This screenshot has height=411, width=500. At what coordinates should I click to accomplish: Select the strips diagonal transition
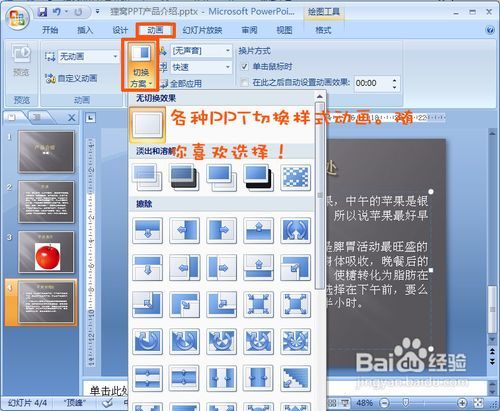(x=295, y=378)
